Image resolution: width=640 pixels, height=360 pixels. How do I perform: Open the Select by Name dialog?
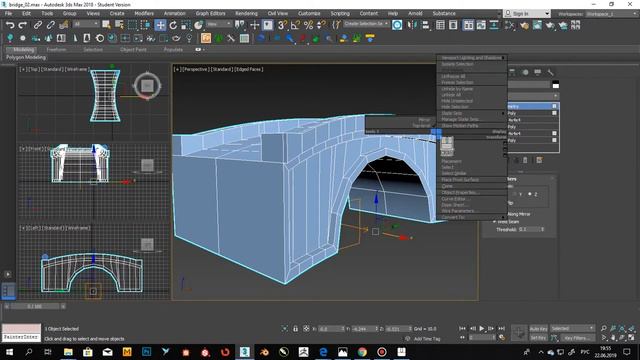(x=119, y=25)
